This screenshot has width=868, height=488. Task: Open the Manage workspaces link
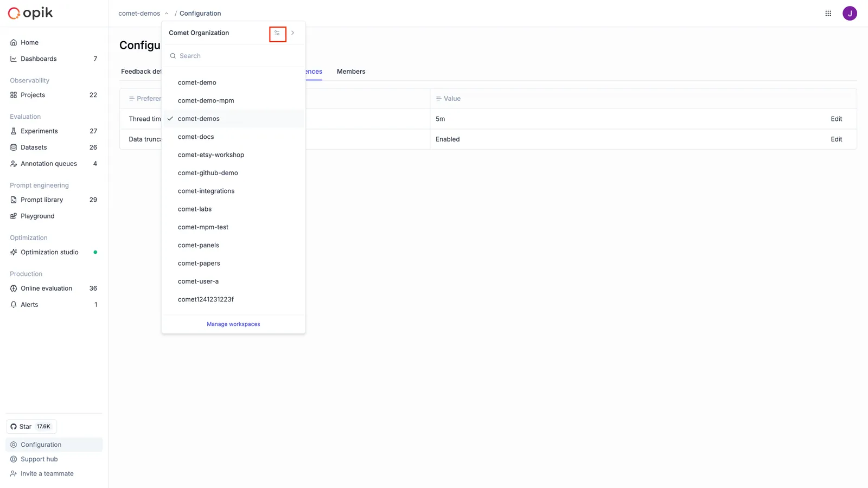pos(233,324)
